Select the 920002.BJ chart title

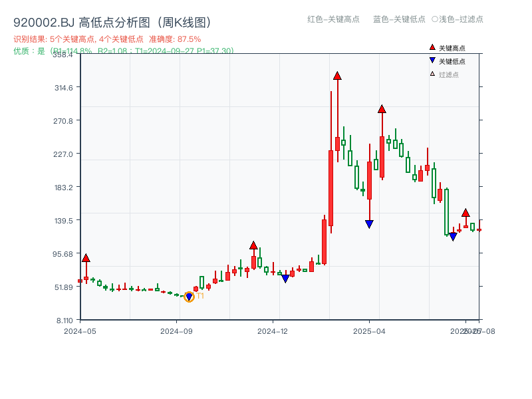(43, 21)
